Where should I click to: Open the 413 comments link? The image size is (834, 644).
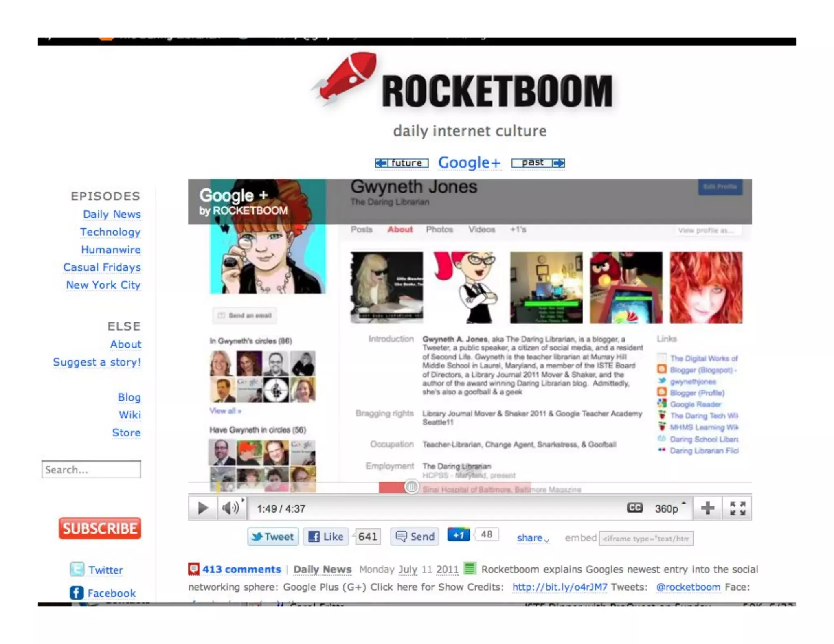[241, 569]
